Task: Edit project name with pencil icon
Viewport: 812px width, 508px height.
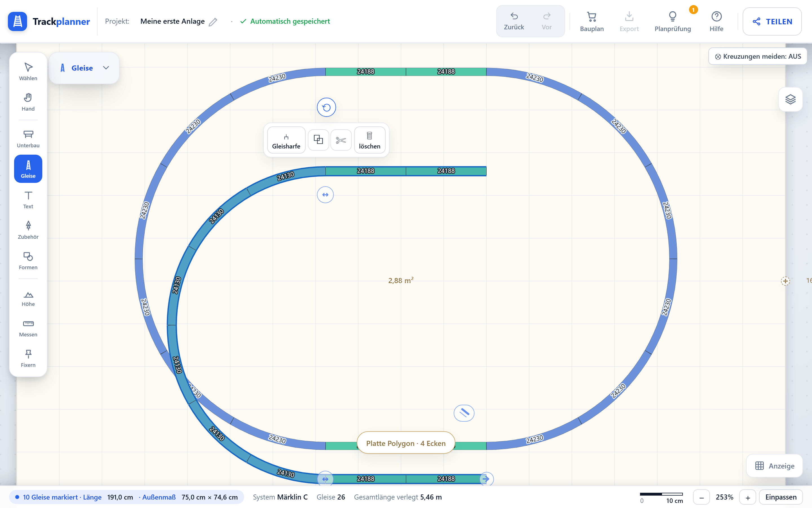Action: pos(213,22)
